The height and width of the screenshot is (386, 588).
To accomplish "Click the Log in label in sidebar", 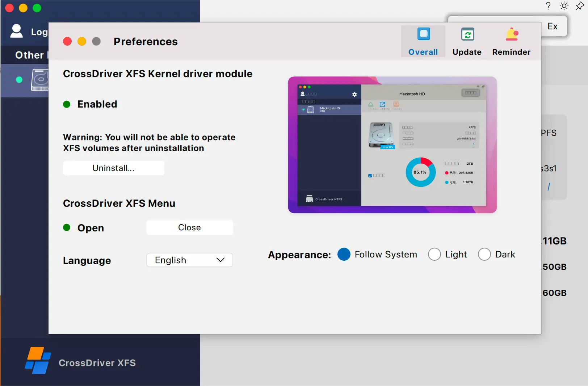I will [39, 32].
